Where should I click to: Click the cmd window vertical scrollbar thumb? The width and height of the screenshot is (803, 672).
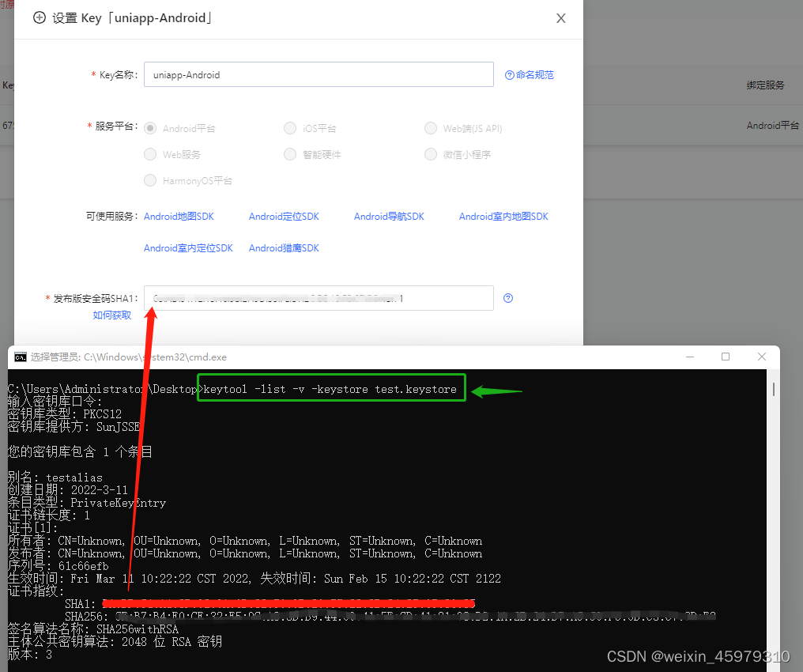coord(773,389)
